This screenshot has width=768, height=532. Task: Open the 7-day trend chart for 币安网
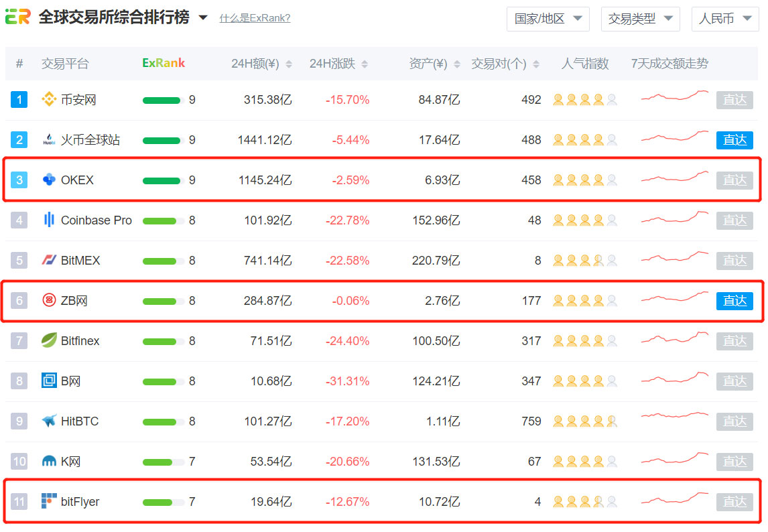[674, 96]
